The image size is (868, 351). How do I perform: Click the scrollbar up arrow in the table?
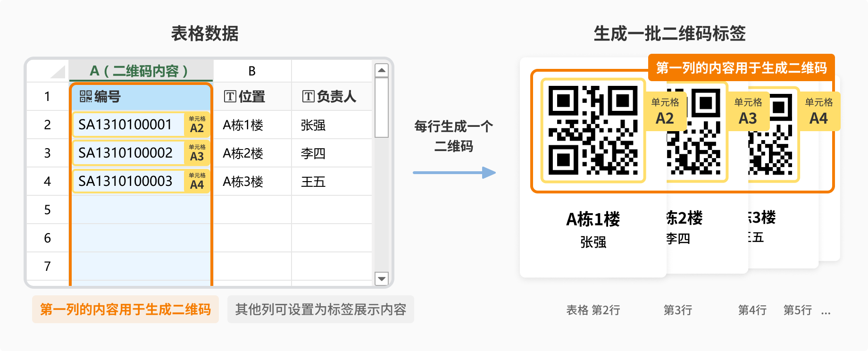pos(382,71)
